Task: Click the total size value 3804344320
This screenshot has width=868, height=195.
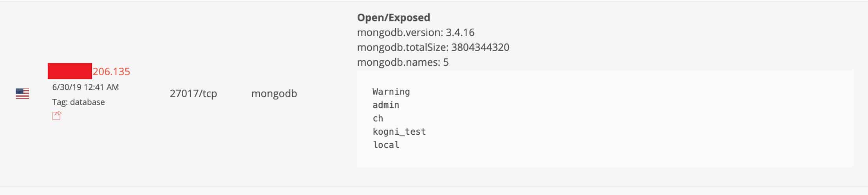Action: 480,47
